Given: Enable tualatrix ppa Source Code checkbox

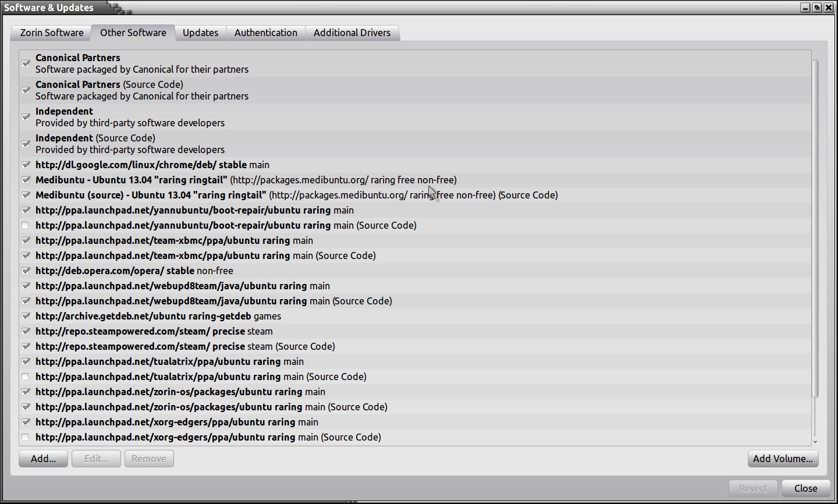Looking at the screenshot, I should point(25,377).
